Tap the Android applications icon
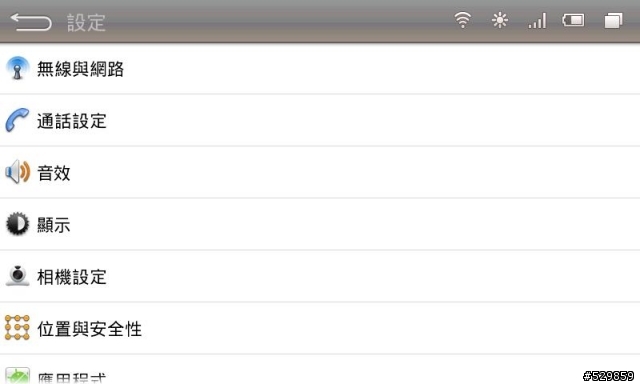This screenshot has height=384, width=640. [18, 375]
